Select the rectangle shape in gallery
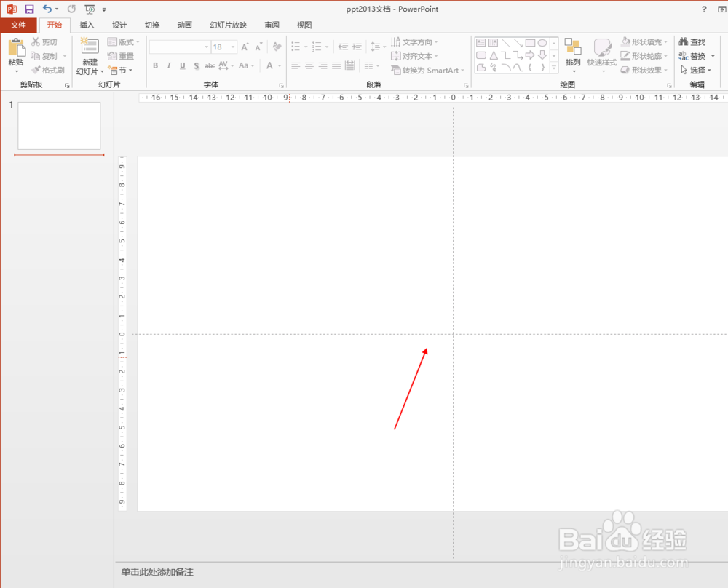728x588 pixels. click(530, 43)
